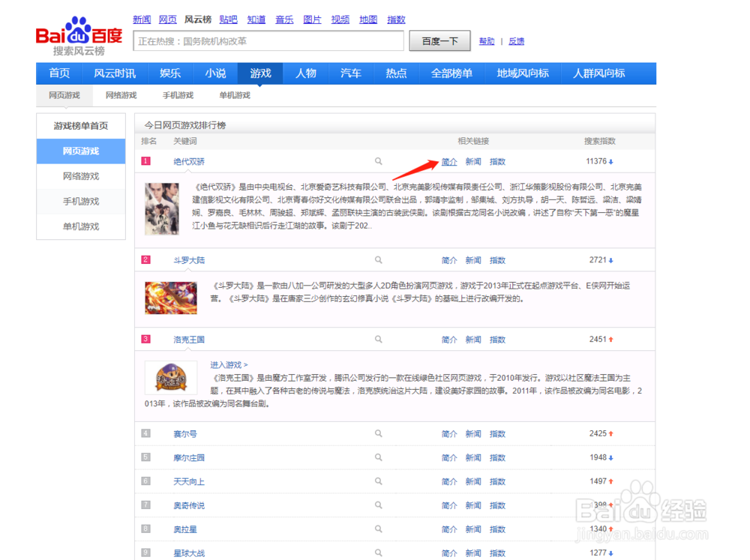The image size is (750, 560).
Task: Click search magnifier icon for 洛克王国
Action: click(x=378, y=340)
